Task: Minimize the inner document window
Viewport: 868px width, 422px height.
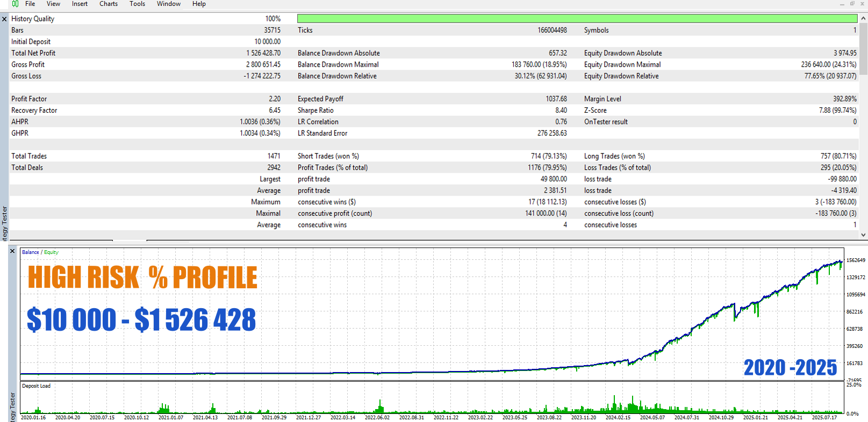Action: coord(842,4)
